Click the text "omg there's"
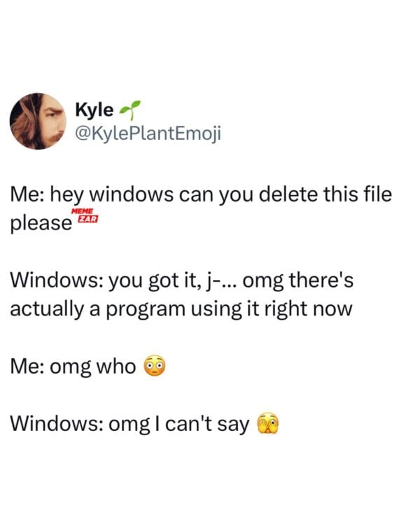The image size is (420, 524). tap(298, 280)
